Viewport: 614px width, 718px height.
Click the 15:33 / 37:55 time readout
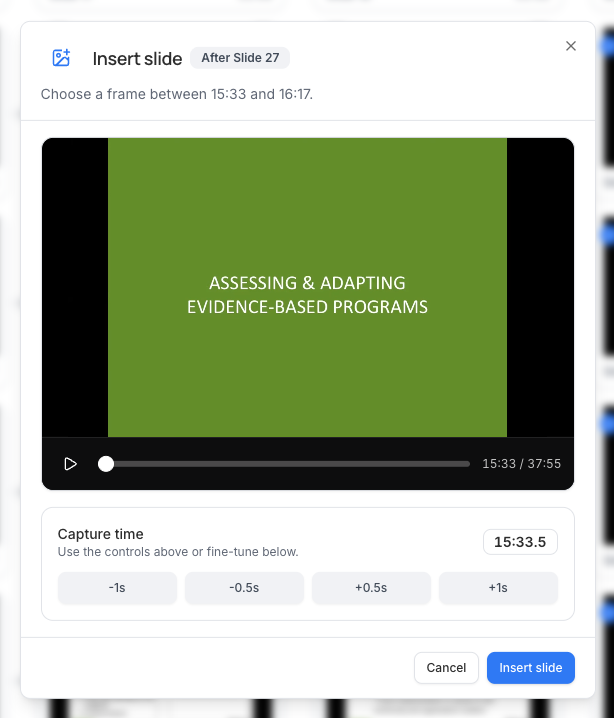[522, 464]
